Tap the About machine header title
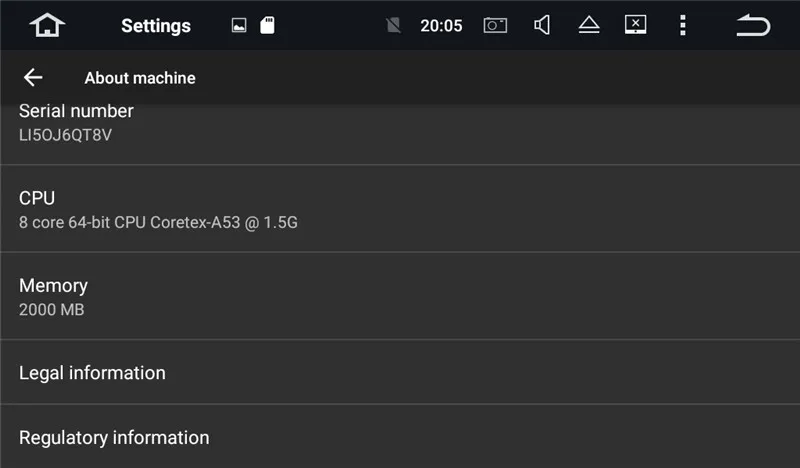Viewport: 800px width, 468px height. click(140, 78)
